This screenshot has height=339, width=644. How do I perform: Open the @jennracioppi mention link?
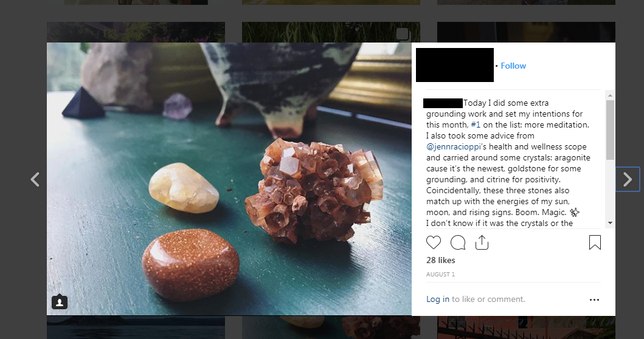(454, 146)
